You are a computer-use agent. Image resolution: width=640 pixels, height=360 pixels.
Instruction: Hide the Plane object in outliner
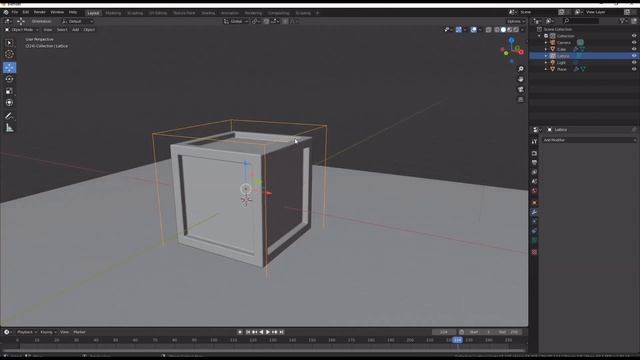pyautogui.click(x=634, y=69)
